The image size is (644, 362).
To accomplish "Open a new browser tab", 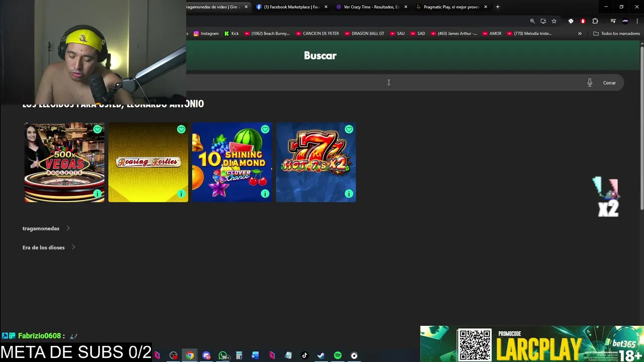I will tap(498, 7).
